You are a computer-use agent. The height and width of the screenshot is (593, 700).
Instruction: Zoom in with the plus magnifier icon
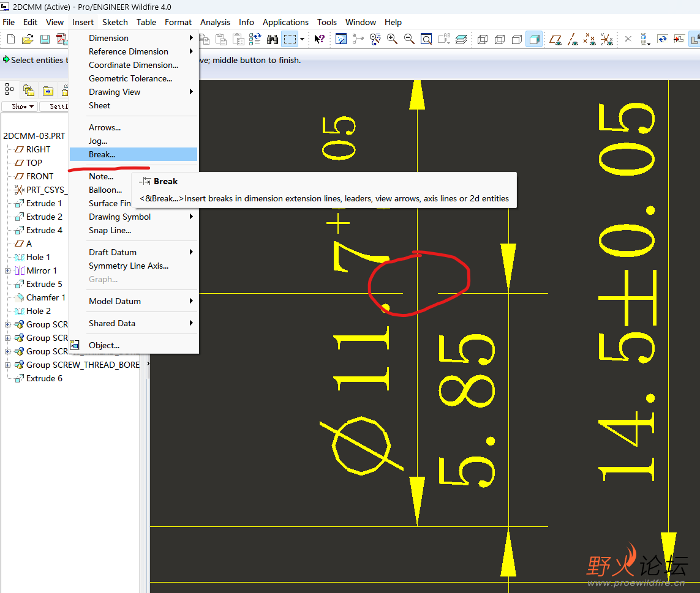(392, 39)
